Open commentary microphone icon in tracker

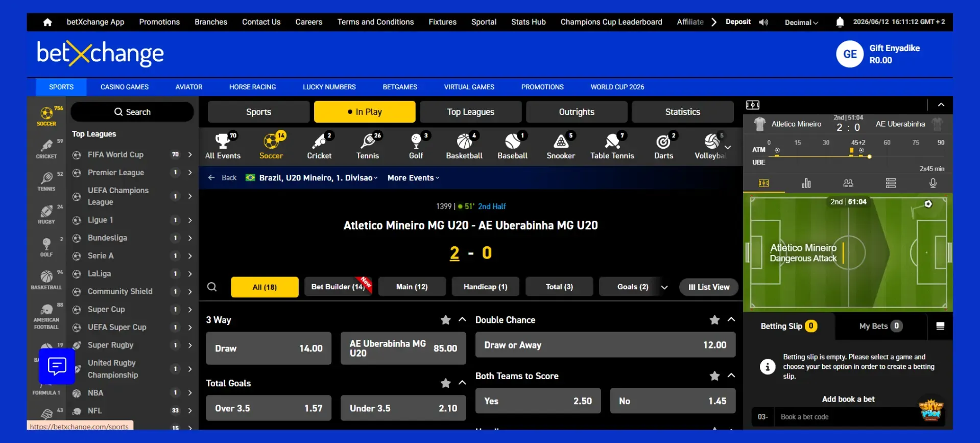coord(933,183)
